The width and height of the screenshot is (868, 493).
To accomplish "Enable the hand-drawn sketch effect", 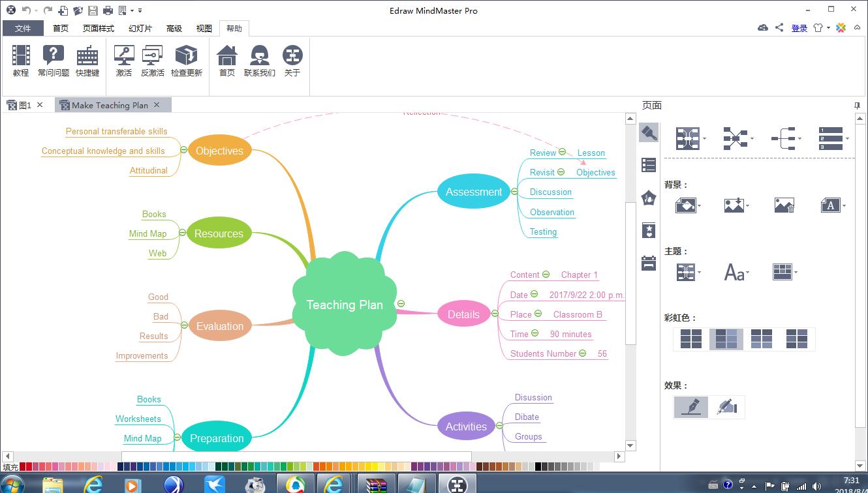I will pyautogui.click(x=726, y=407).
